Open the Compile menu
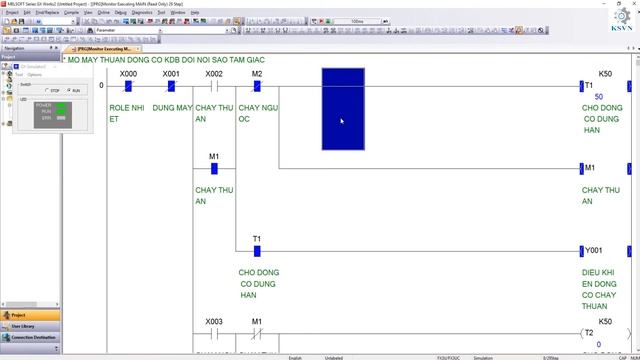 point(71,13)
